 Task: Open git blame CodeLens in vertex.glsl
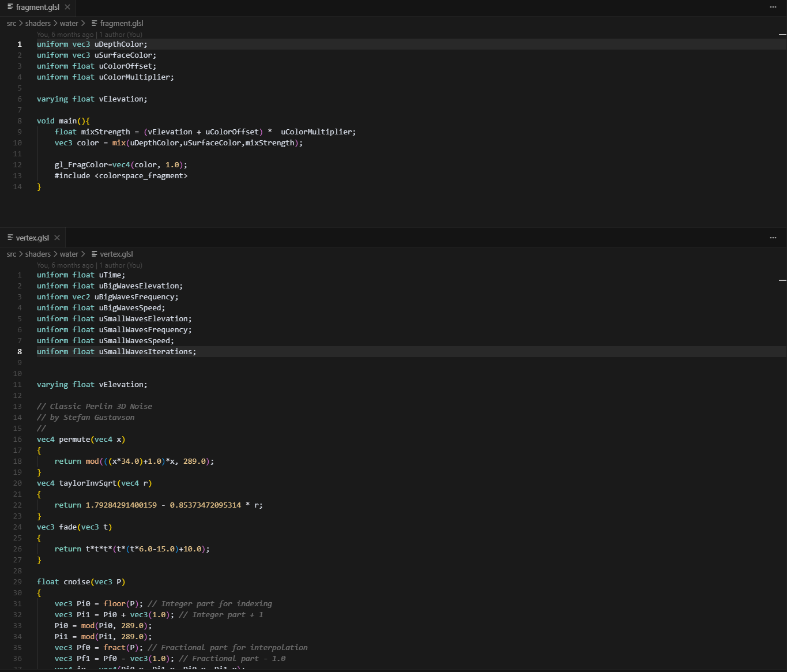tap(89, 265)
